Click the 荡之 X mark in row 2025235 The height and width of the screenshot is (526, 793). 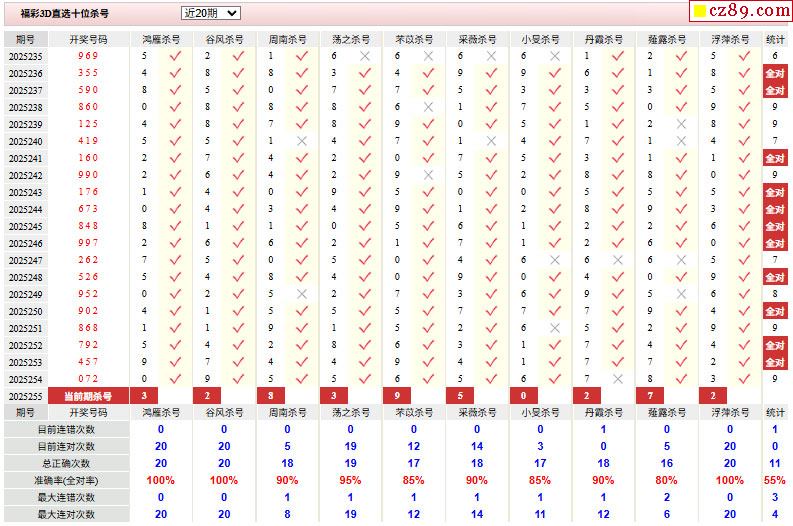pos(365,56)
